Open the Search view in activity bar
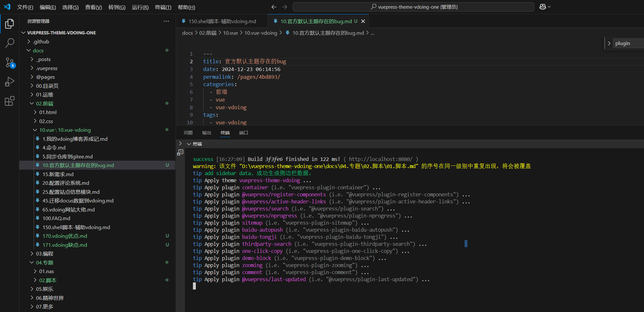 tap(10, 43)
